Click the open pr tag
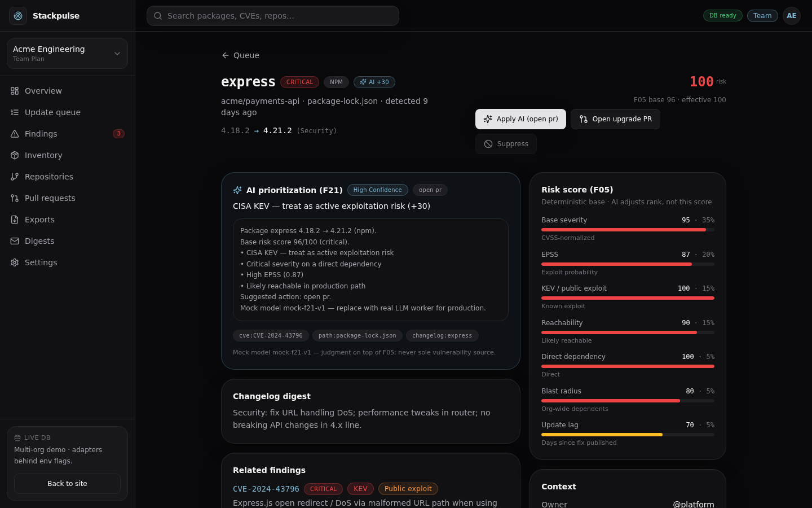 click(430, 190)
